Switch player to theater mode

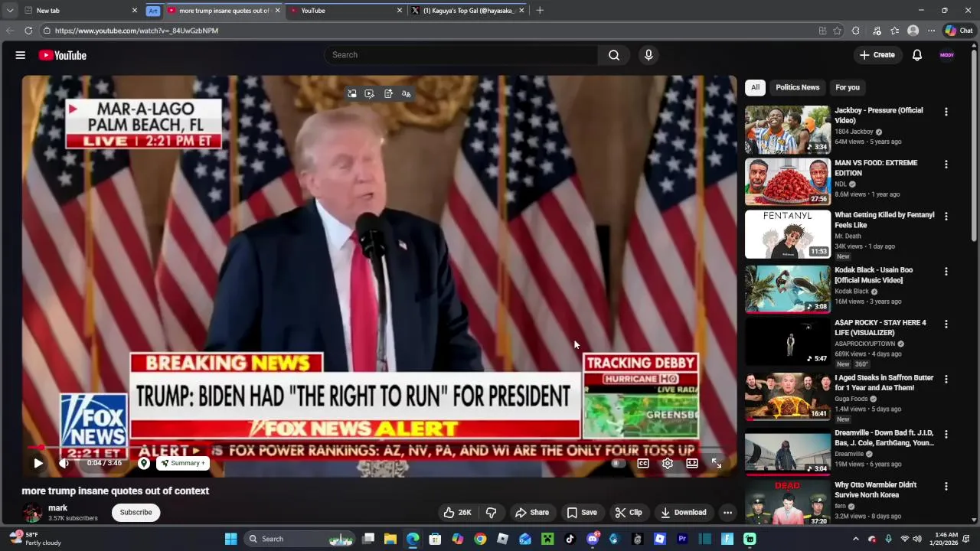[x=692, y=463]
